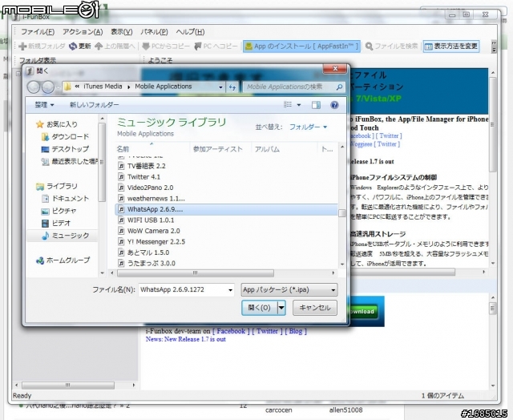This screenshot has height=420, width=513.
Task: Open the 表示(V) menu
Action: [121, 32]
